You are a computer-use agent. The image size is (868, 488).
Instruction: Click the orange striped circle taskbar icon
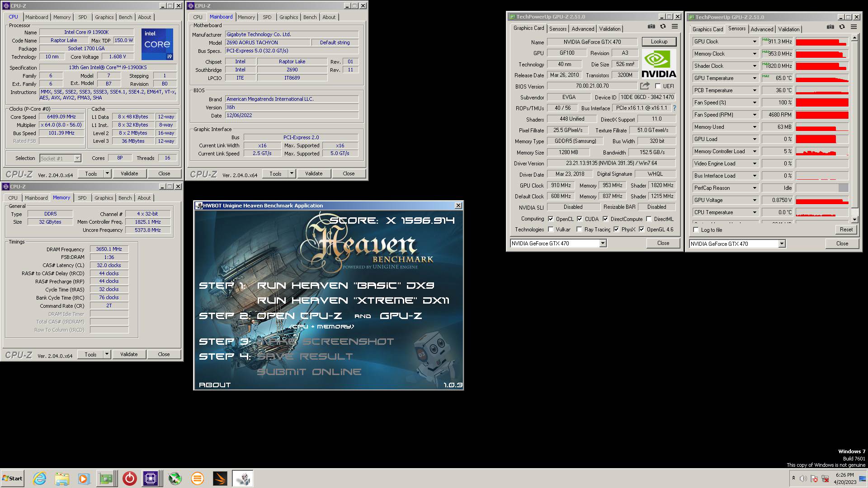[x=197, y=479]
